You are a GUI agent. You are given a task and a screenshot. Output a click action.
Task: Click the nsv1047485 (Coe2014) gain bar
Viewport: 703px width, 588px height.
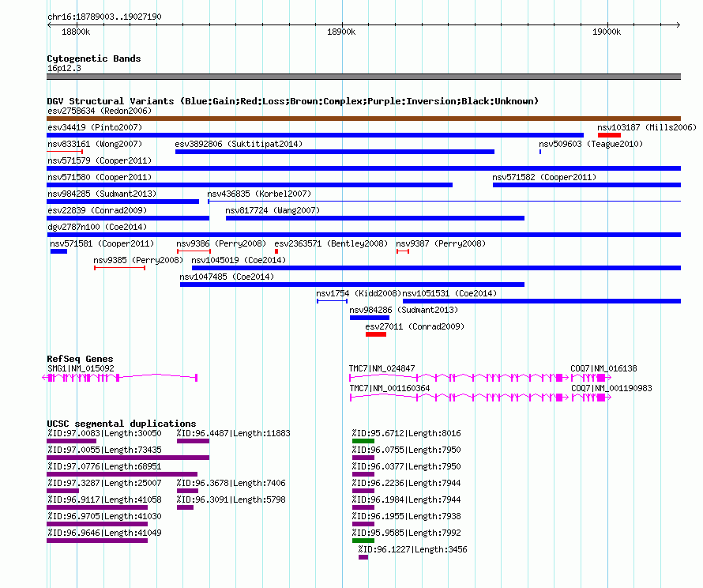pyautogui.click(x=352, y=285)
